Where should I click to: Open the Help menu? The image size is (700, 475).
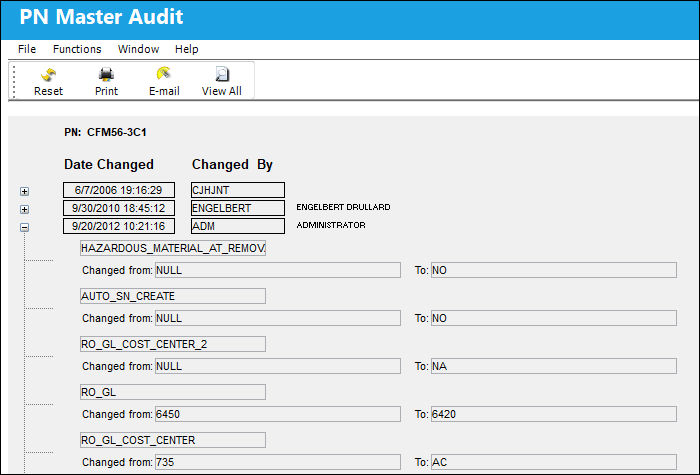(187, 49)
